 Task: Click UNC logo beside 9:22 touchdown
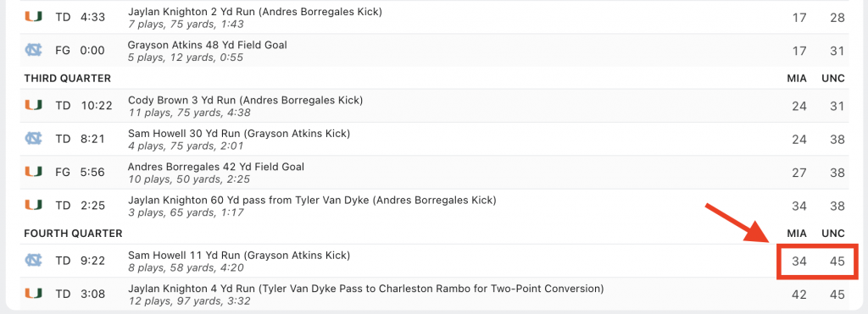(33, 261)
